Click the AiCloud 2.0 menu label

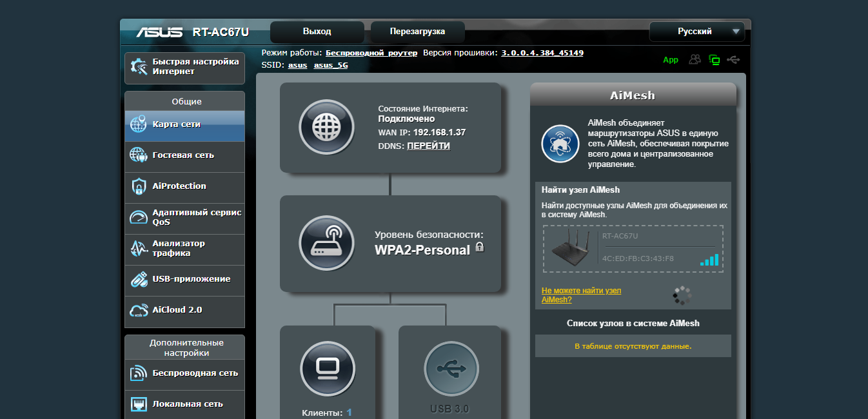[x=177, y=310]
